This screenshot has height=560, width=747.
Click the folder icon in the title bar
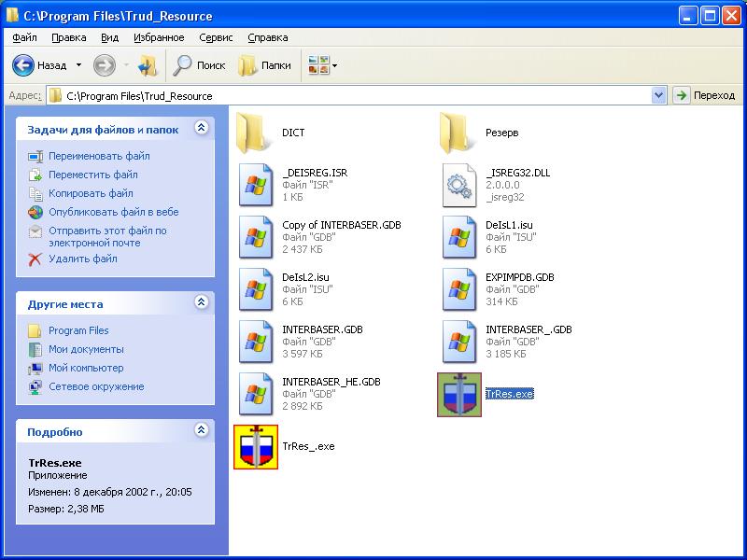(x=12, y=15)
